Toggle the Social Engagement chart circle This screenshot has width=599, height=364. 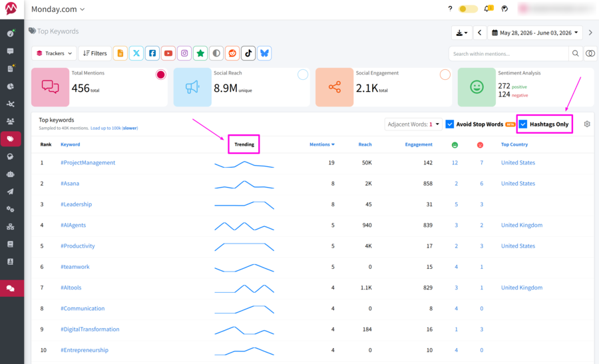tap(445, 75)
